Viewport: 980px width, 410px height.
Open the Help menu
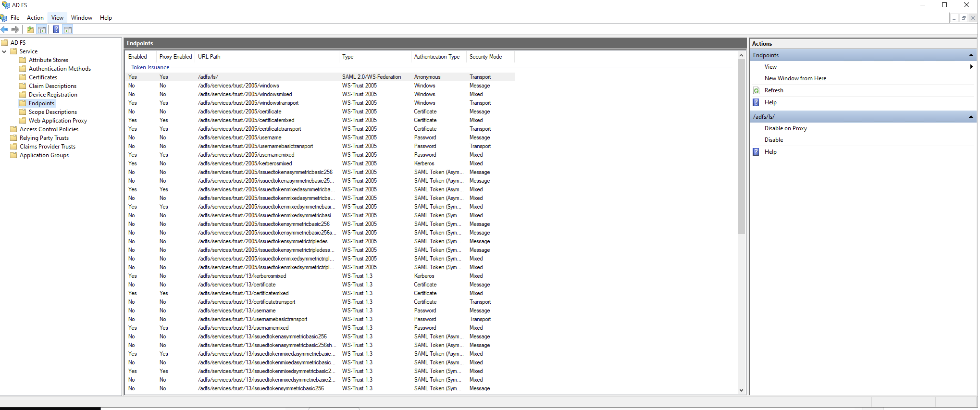pos(106,18)
